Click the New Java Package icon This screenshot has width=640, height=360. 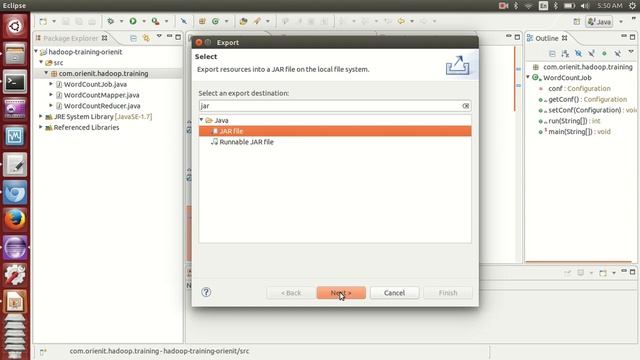click(x=202, y=21)
